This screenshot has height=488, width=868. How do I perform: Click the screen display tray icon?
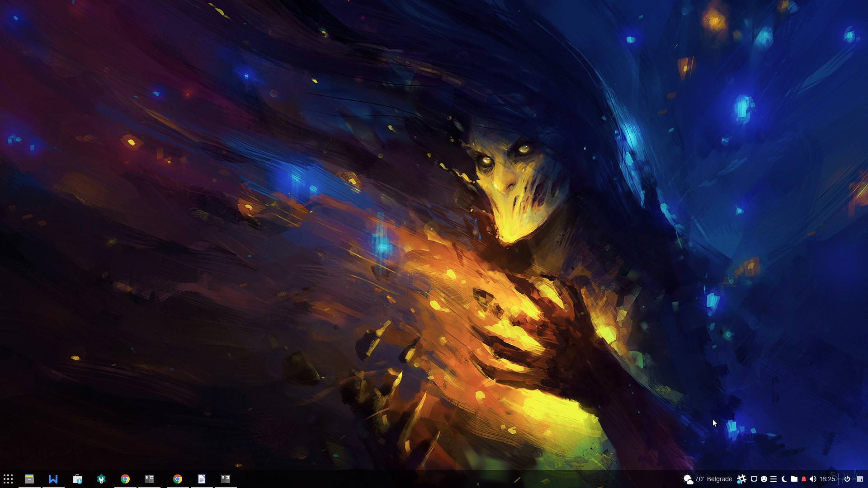754,479
